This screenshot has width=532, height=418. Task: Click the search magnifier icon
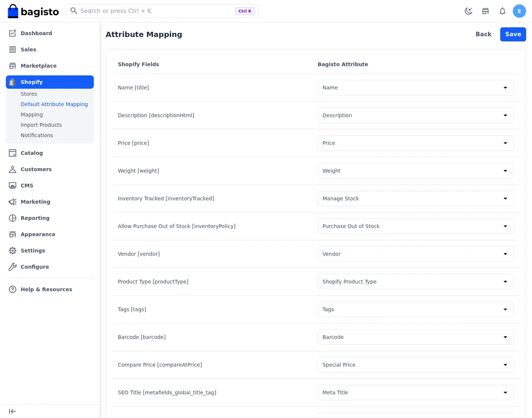coord(74,11)
